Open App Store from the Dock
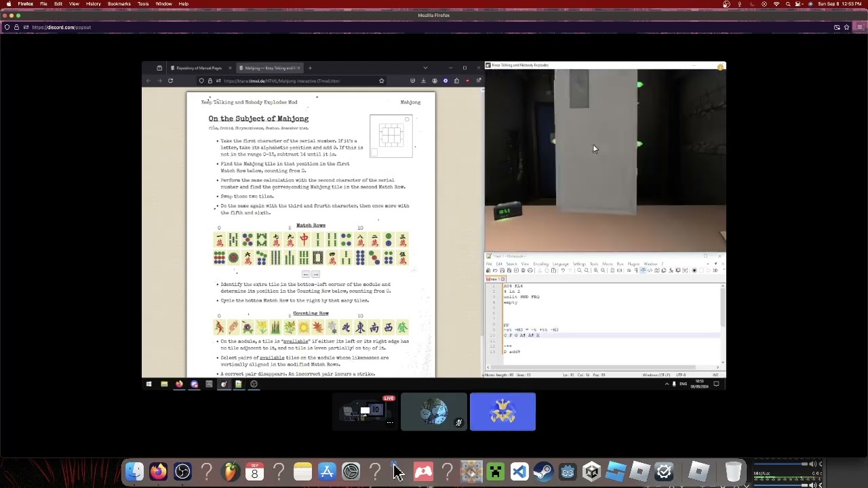This screenshot has height=488, width=868. 327,471
